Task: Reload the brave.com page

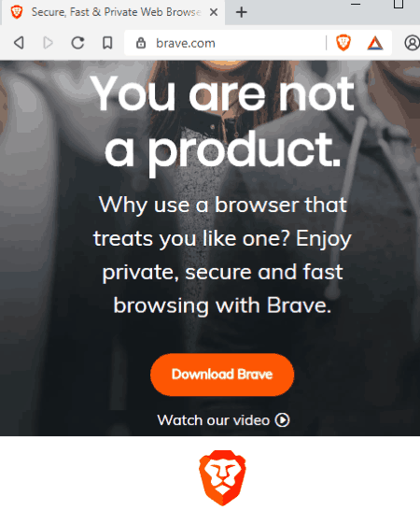Action: (77, 43)
